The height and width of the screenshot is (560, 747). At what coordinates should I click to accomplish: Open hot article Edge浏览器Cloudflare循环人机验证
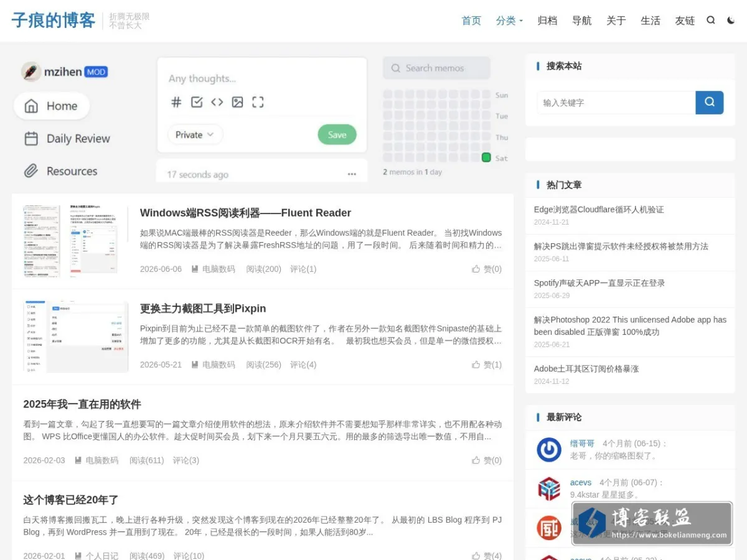click(599, 210)
